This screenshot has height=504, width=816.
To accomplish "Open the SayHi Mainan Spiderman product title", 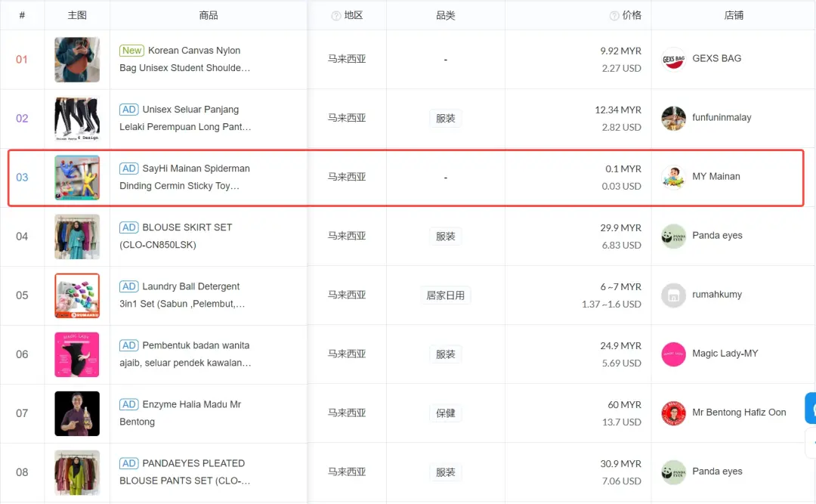I will click(x=185, y=177).
